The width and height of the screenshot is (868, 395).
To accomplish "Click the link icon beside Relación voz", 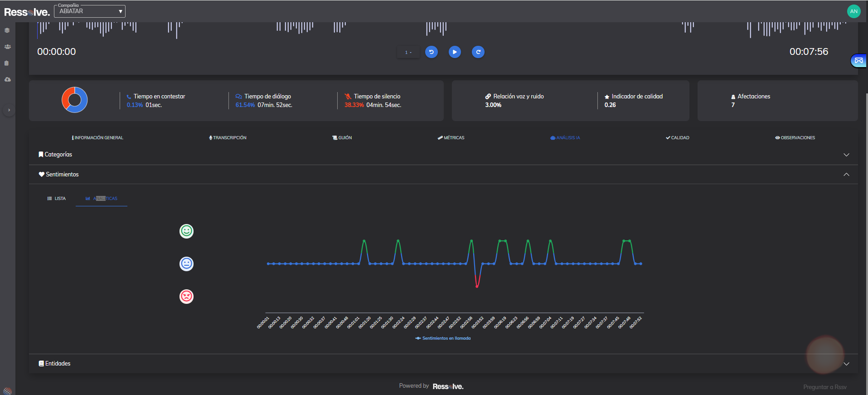I will (x=488, y=97).
